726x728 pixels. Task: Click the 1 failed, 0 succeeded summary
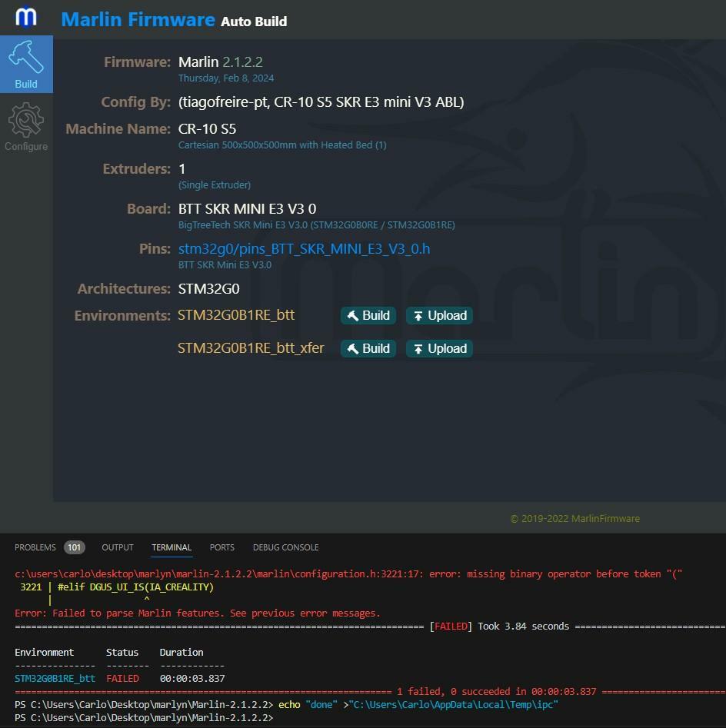[x=497, y=691]
